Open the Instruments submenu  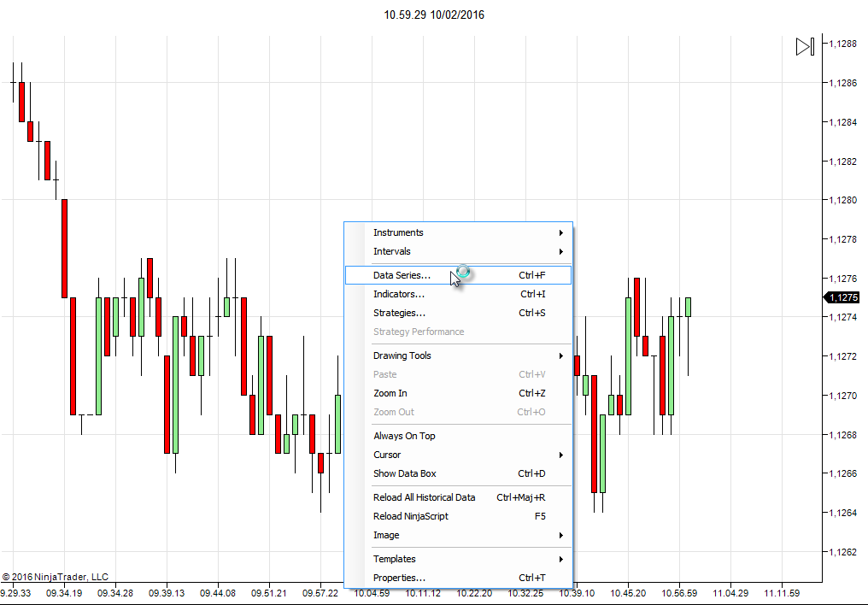(458, 232)
